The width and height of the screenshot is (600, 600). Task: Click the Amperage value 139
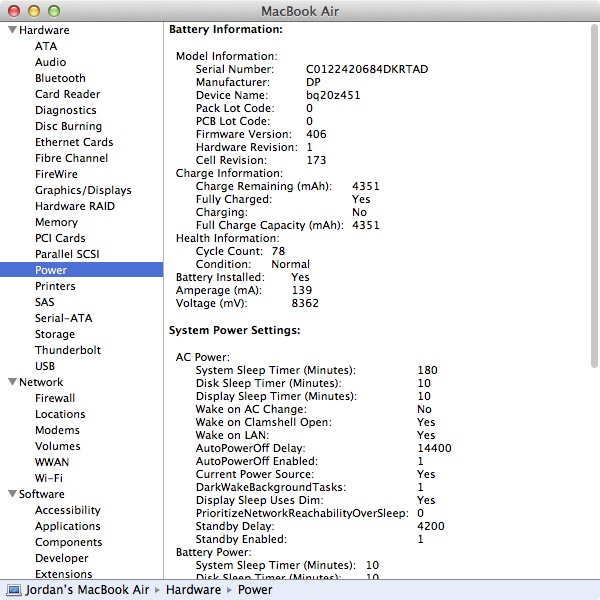(302, 290)
